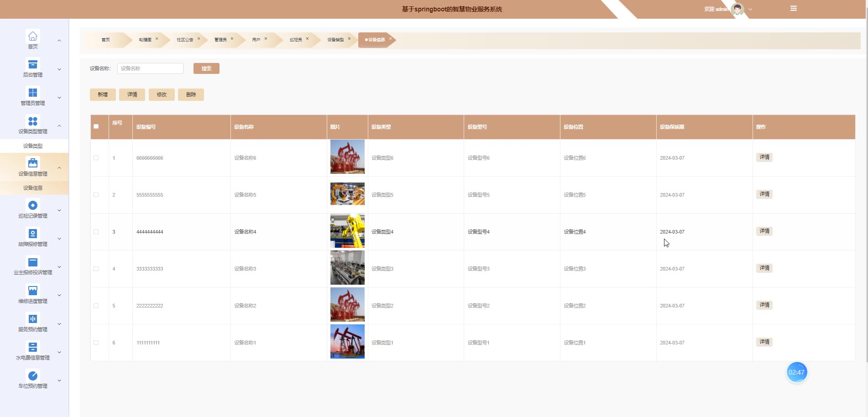Click the 新增 add button

[x=103, y=94]
